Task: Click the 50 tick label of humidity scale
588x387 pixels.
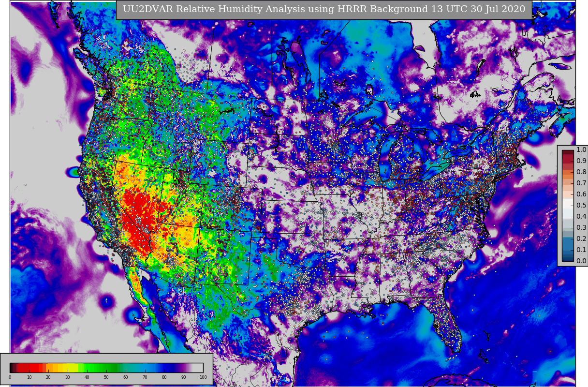Action: point(106,377)
